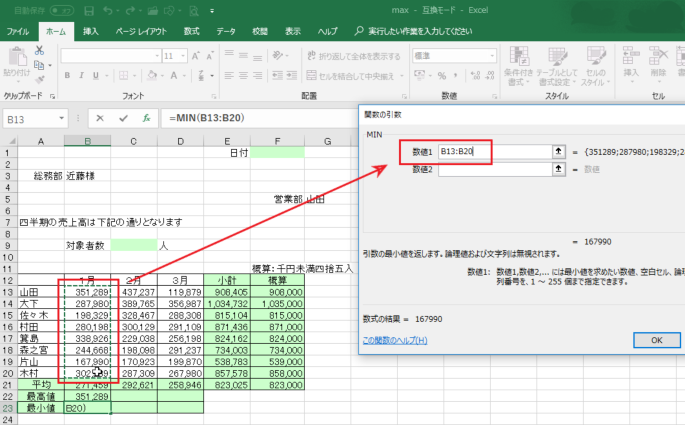Click the Redo arrow icon

[x=130, y=10]
